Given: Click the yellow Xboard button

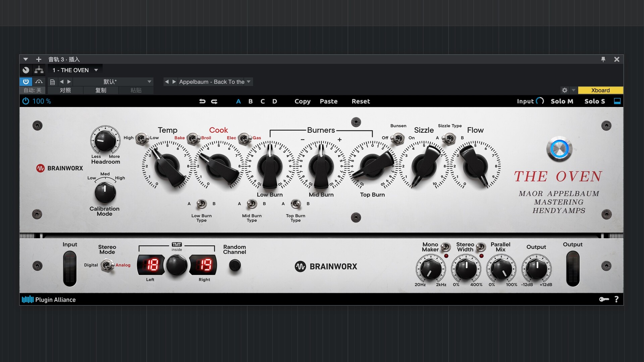Looking at the screenshot, I should pos(600,90).
